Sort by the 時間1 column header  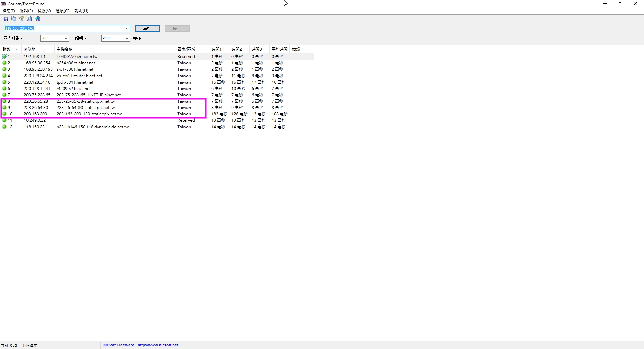(219, 49)
